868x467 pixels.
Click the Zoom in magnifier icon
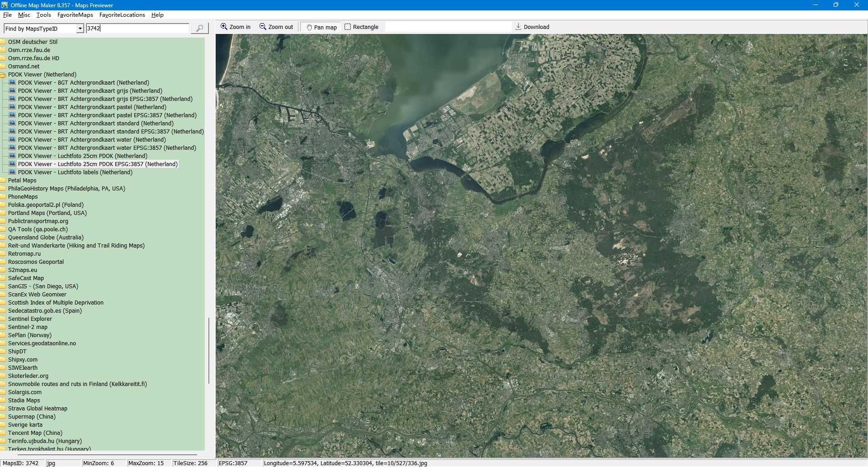224,27
